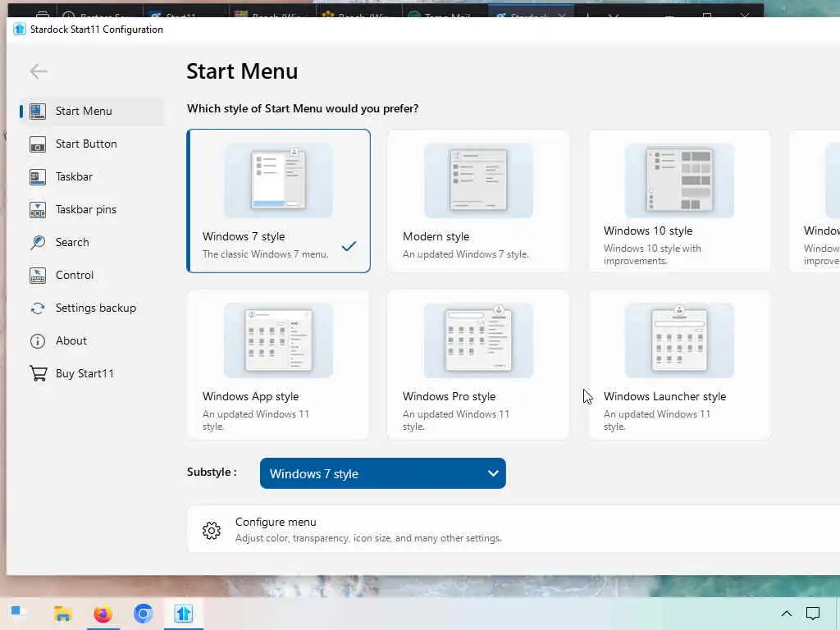
Task: Click the Taskbar pins sidebar icon
Action: [38, 209]
